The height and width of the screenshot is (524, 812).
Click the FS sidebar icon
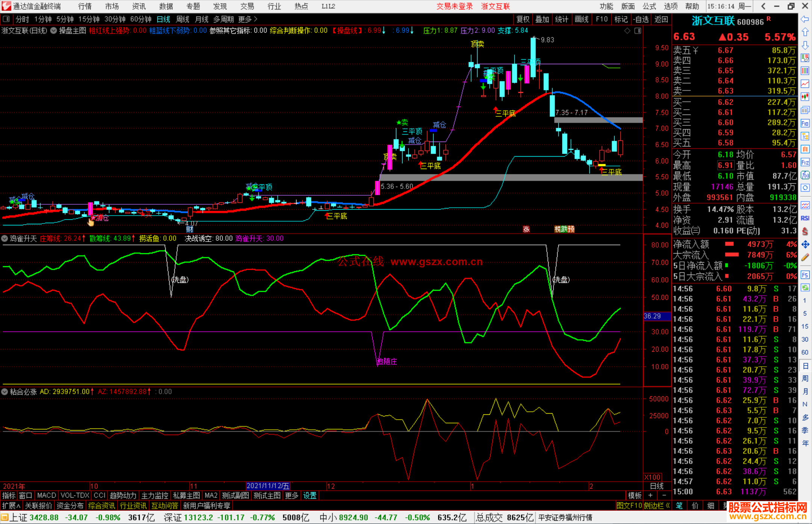(x=805, y=275)
